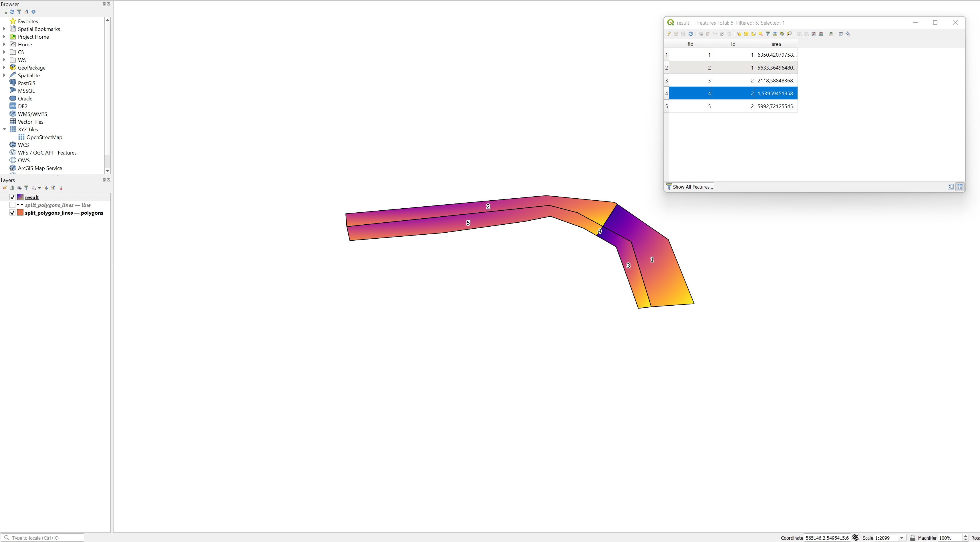Zoom map to selected rows
980x542 pixels.
[x=789, y=34]
